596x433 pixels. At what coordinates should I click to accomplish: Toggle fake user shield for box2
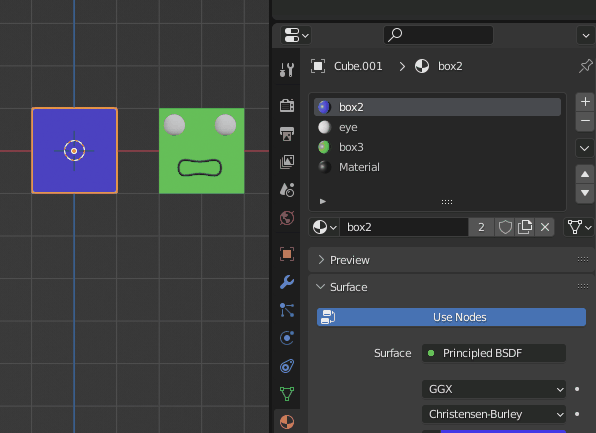tap(505, 227)
